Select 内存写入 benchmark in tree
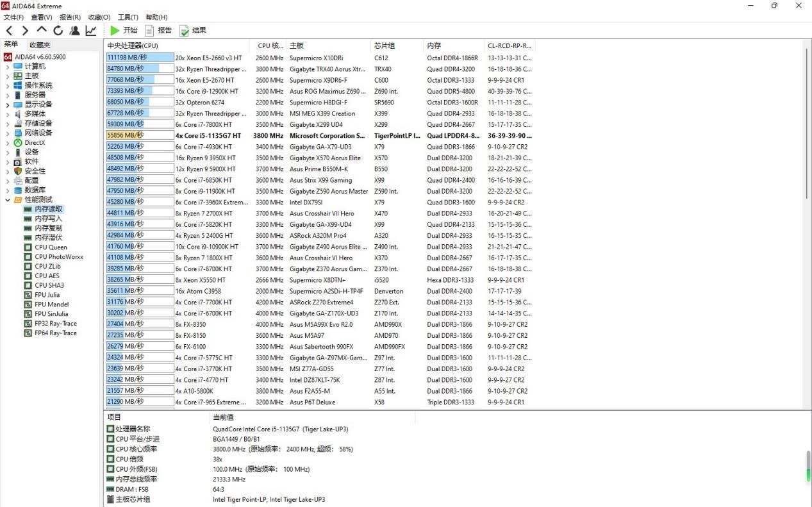 pyautogui.click(x=48, y=219)
